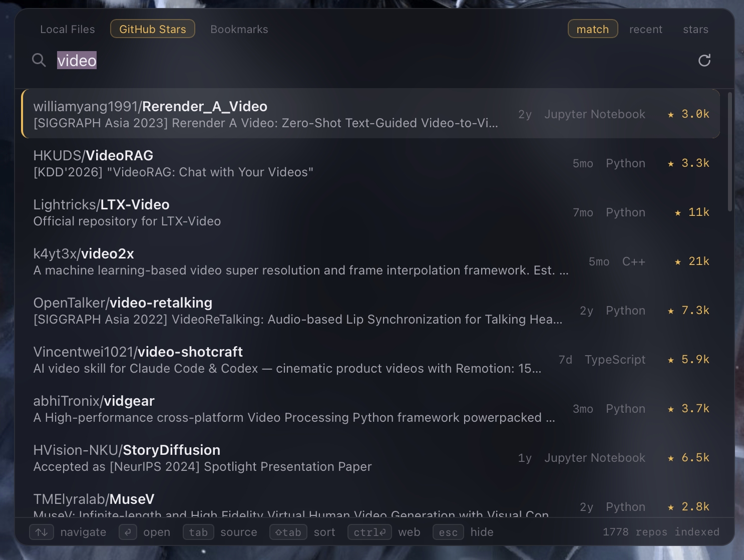744x560 pixels.
Task: Open HKUDS/VideoRAG result
Action: click(370, 163)
